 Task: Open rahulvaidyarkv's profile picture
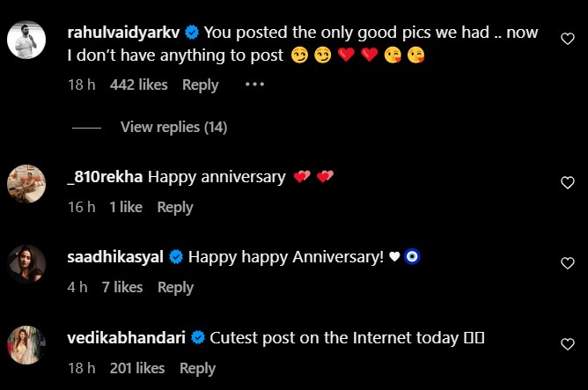pos(26,39)
